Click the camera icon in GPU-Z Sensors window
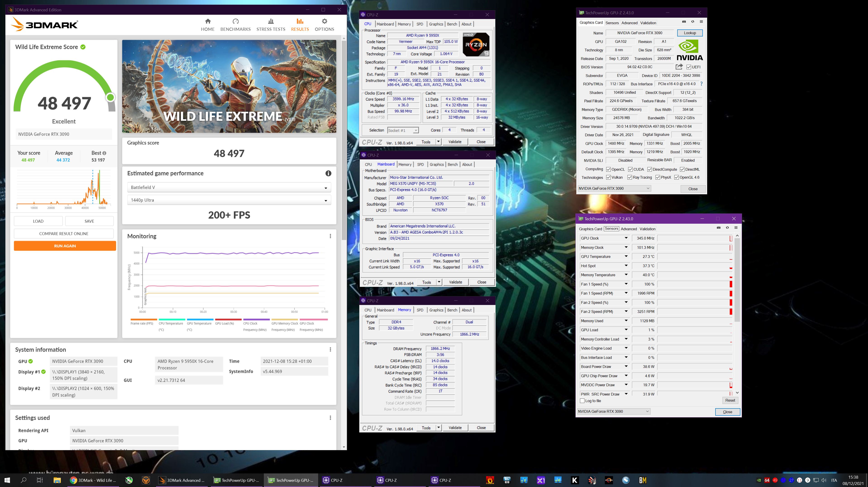 point(718,228)
